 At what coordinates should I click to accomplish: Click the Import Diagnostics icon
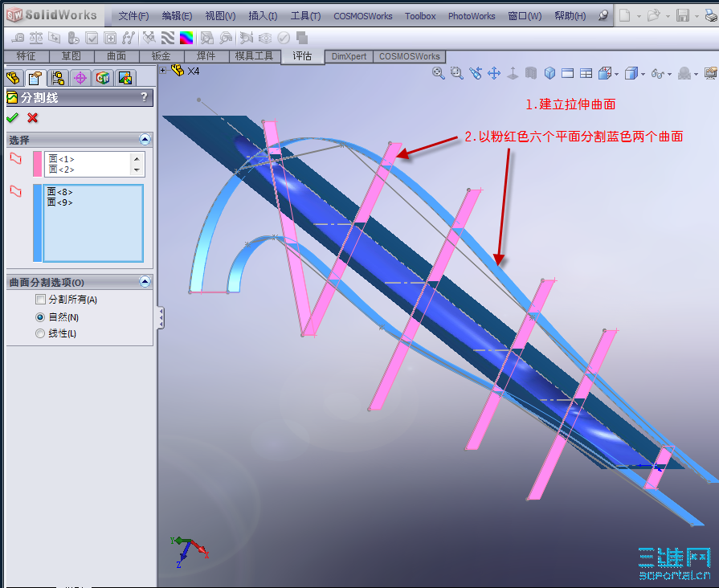tap(110, 38)
